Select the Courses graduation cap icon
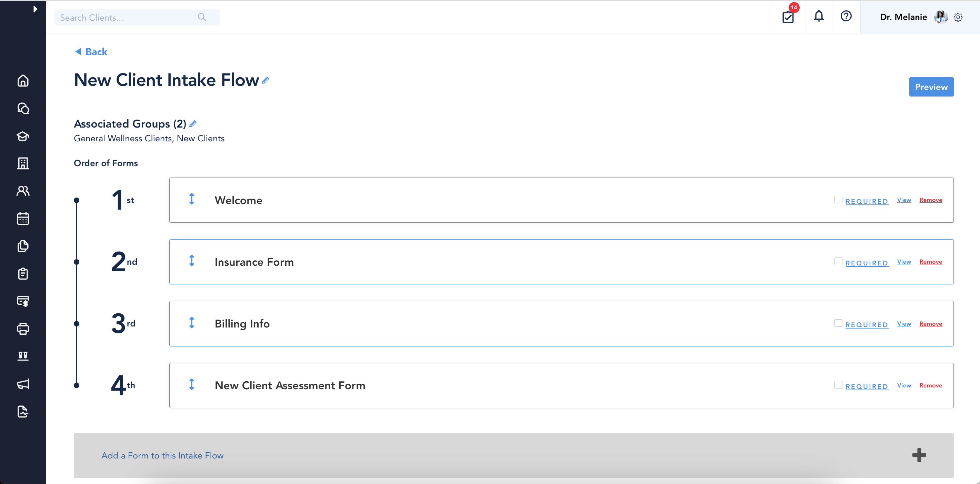 23,136
